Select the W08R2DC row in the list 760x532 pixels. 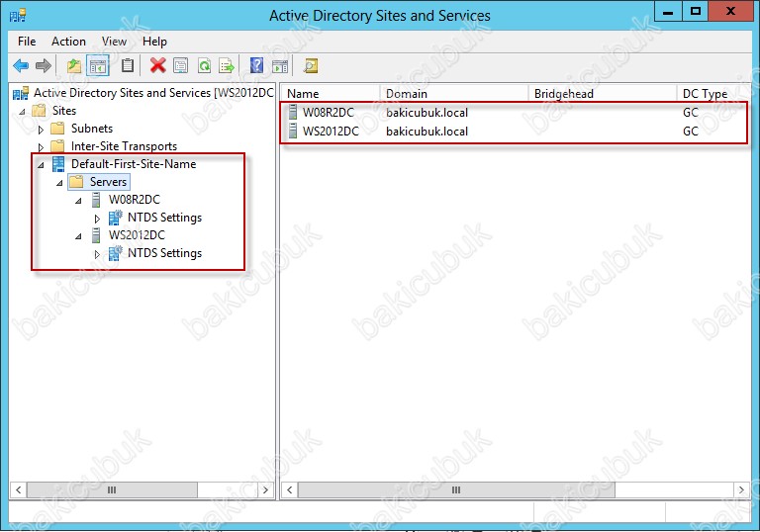point(516,113)
